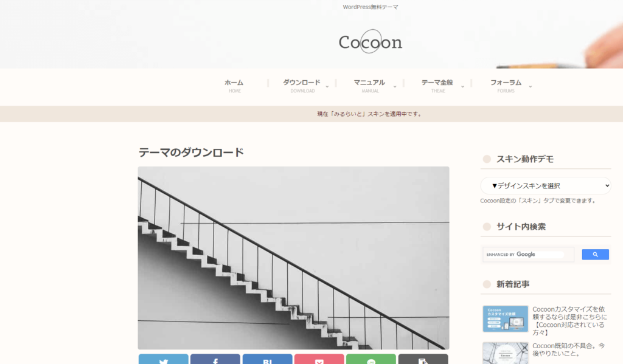Open the Cocoonカスタマイズを依頼 article link
This screenshot has width=623, height=364.
569,321
